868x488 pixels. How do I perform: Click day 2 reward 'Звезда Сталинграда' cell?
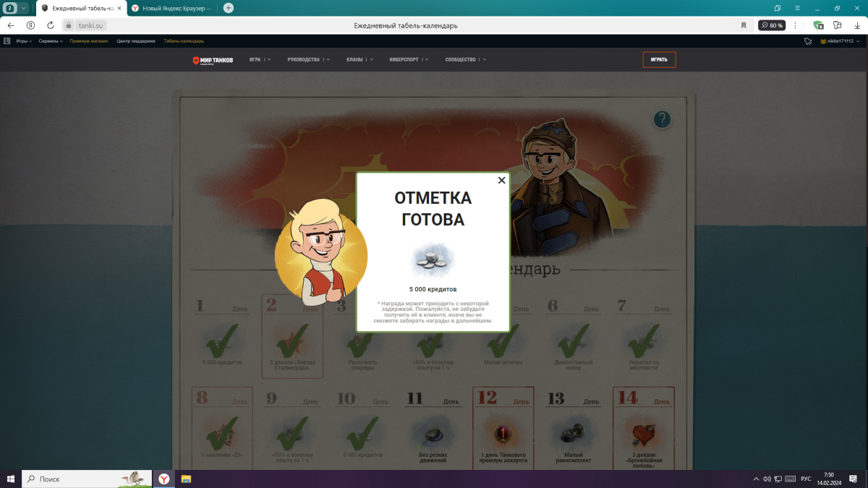(x=292, y=338)
